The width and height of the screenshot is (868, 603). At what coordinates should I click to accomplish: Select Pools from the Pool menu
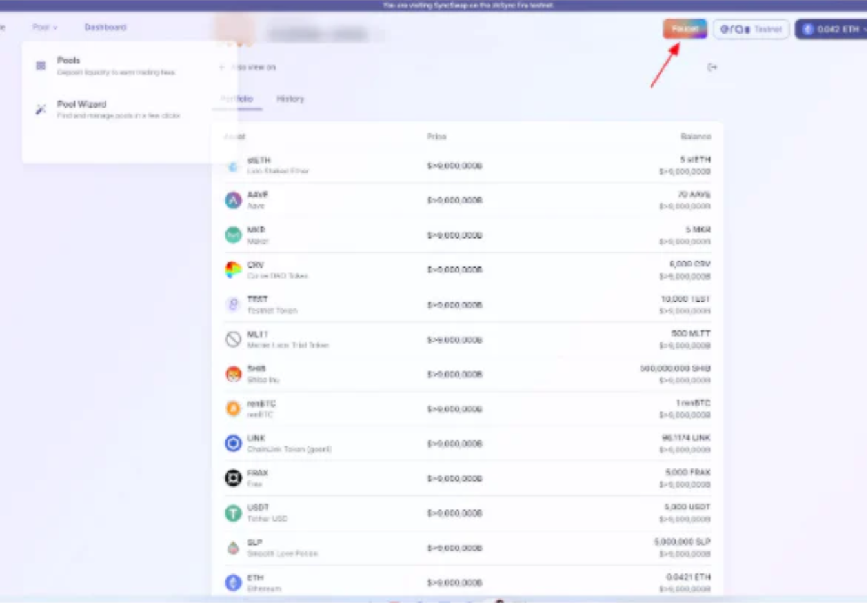coord(116,66)
